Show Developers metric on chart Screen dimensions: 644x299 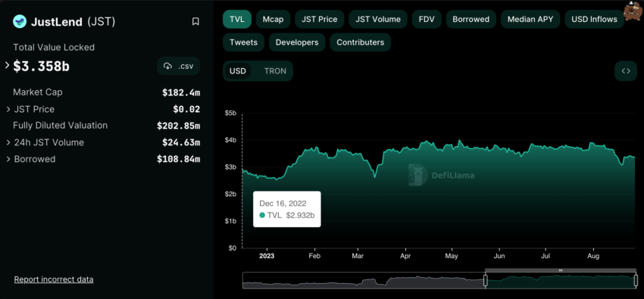click(x=297, y=42)
